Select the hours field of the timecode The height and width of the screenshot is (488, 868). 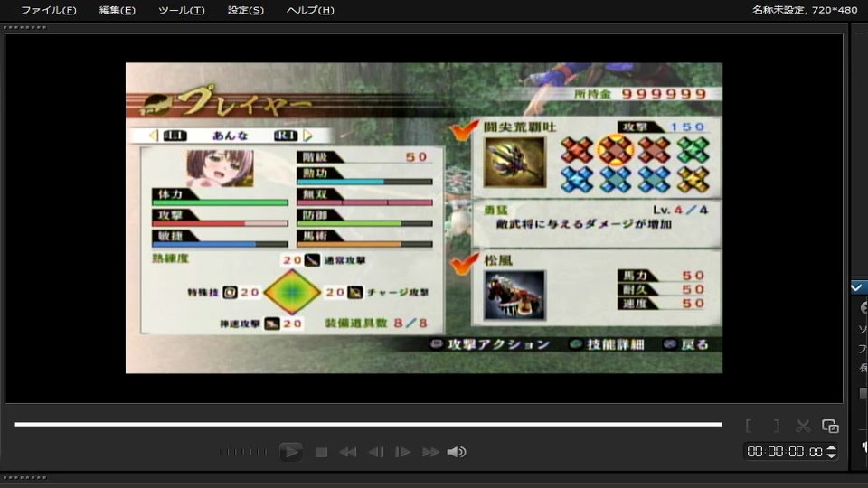(x=754, y=452)
